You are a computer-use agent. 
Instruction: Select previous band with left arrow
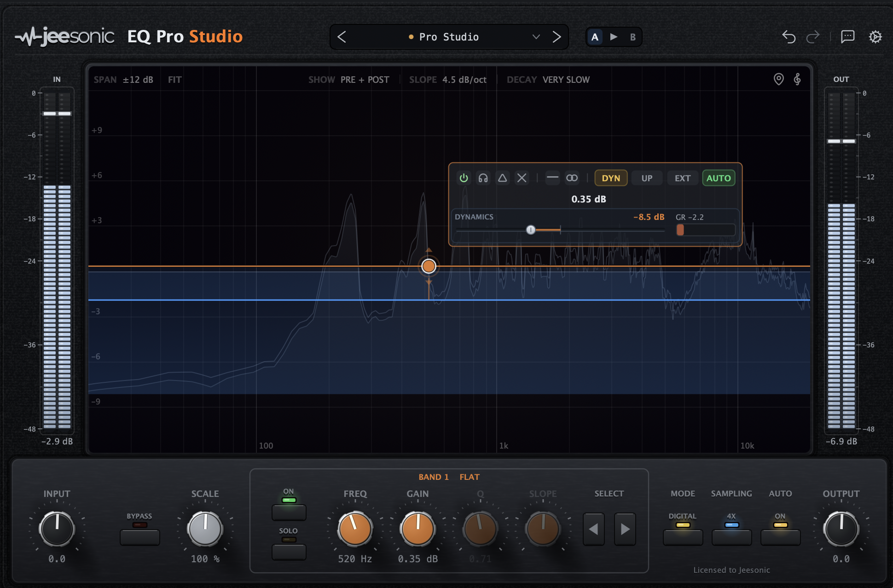[x=593, y=529]
